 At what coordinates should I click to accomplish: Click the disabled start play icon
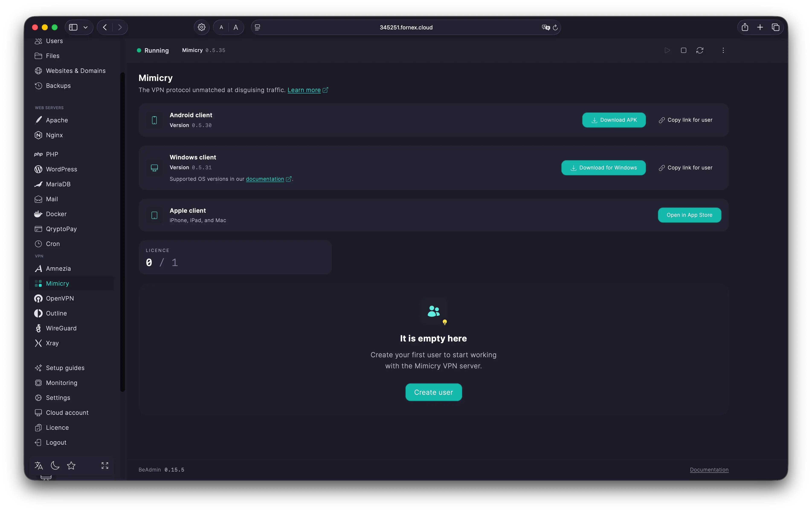coord(667,51)
